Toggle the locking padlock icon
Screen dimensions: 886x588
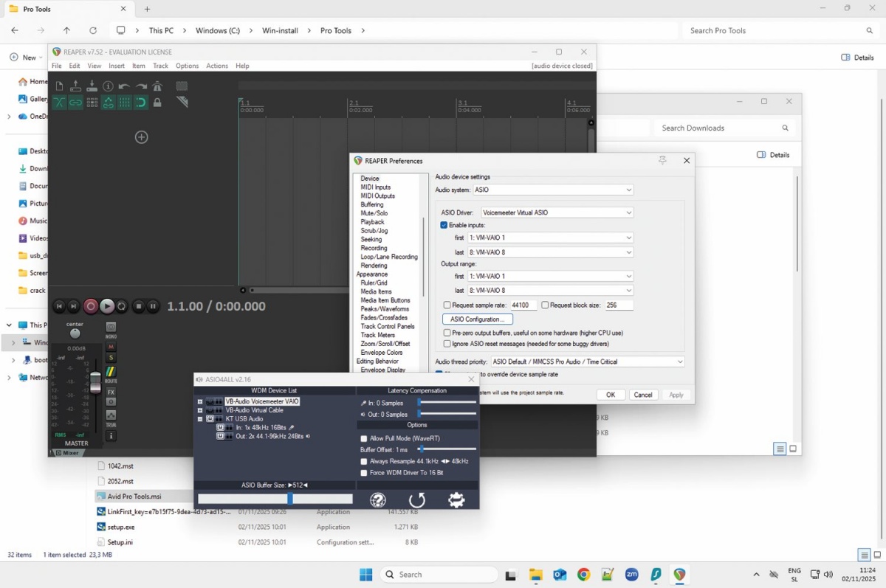pyautogui.click(x=157, y=103)
